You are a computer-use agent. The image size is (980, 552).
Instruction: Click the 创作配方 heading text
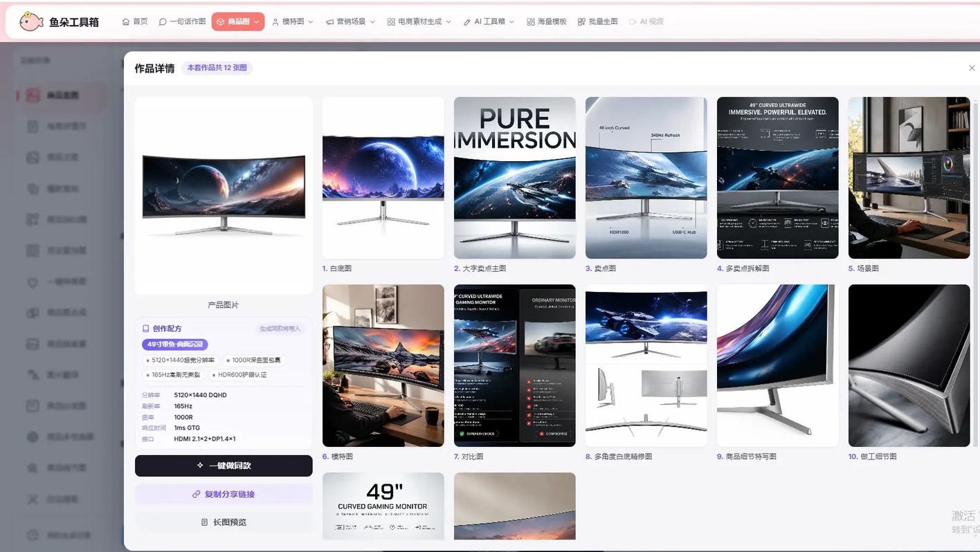click(167, 329)
